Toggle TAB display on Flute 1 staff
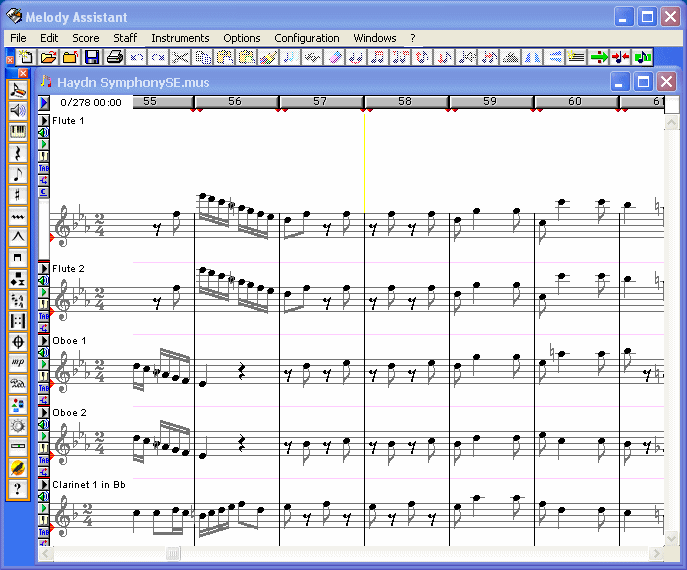Screen dimensions: 687x570 [x=44, y=168]
